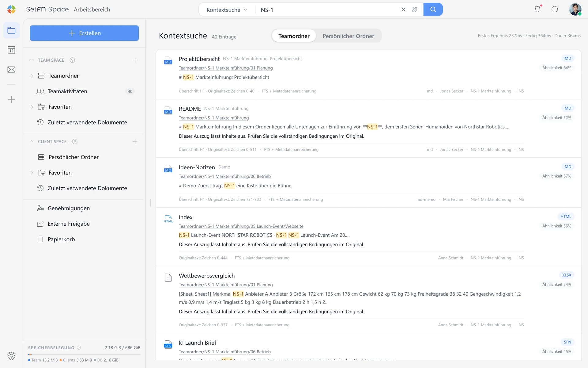Screen dimensions: 588x368
Task: Open the Kontextsuche dropdown
Action: click(227, 10)
